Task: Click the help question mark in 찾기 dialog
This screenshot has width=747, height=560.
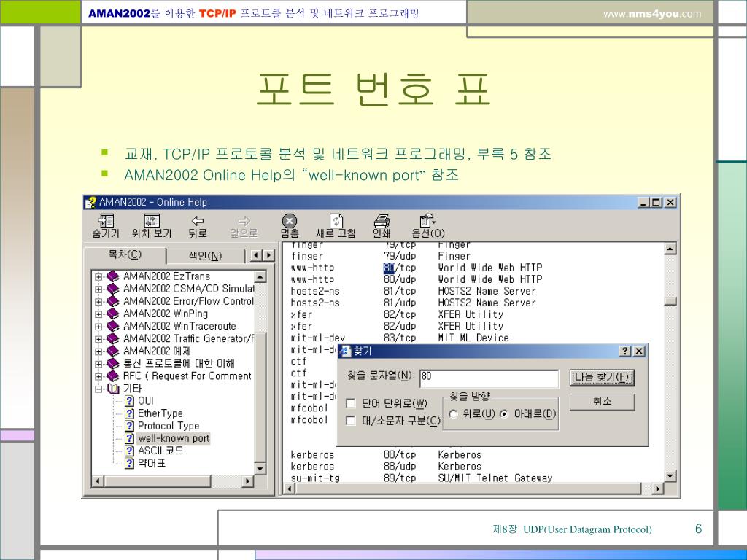Action: [624, 351]
